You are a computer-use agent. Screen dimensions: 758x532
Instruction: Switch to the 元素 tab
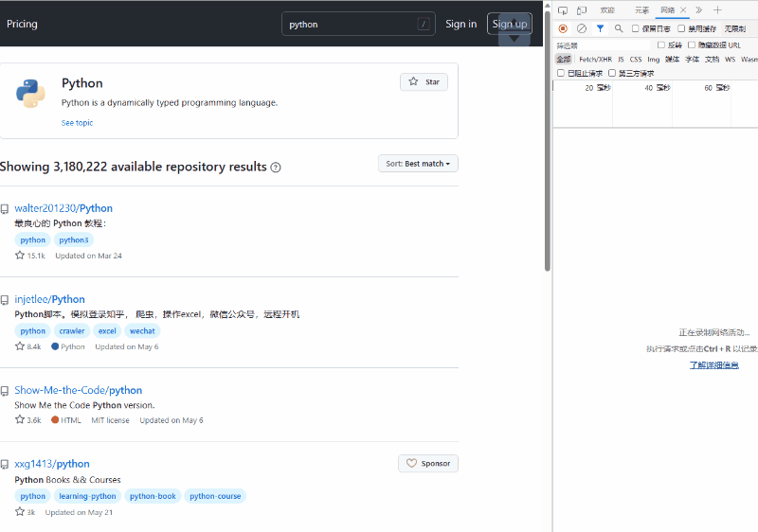tap(641, 10)
